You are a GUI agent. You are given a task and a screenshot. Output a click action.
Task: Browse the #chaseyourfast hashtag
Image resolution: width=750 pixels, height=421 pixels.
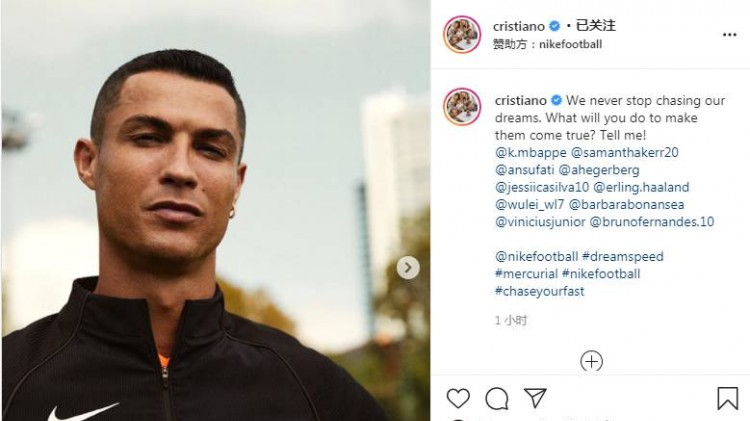[x=540, y=291]
